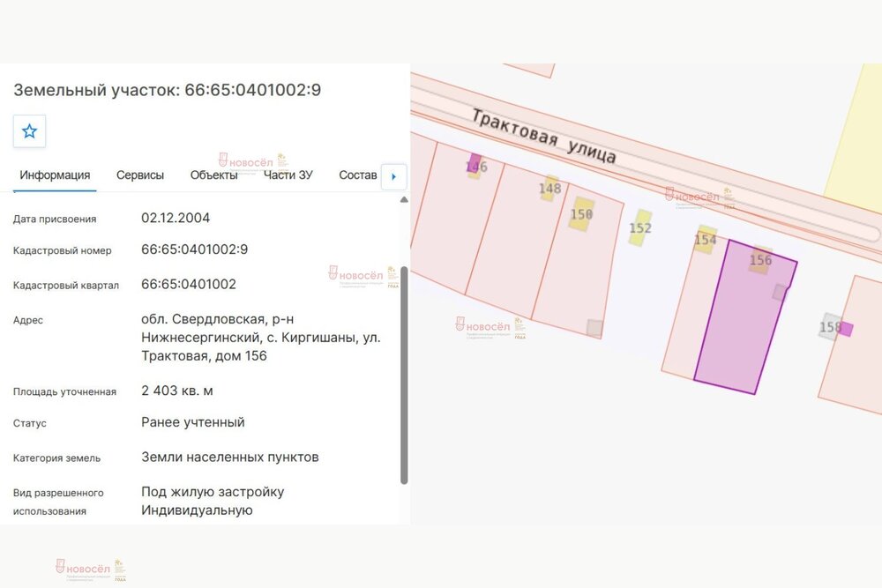Click building labeled 154 on map
The width and height of the screenshot is (882, 588).
click(x=706, y=240)
